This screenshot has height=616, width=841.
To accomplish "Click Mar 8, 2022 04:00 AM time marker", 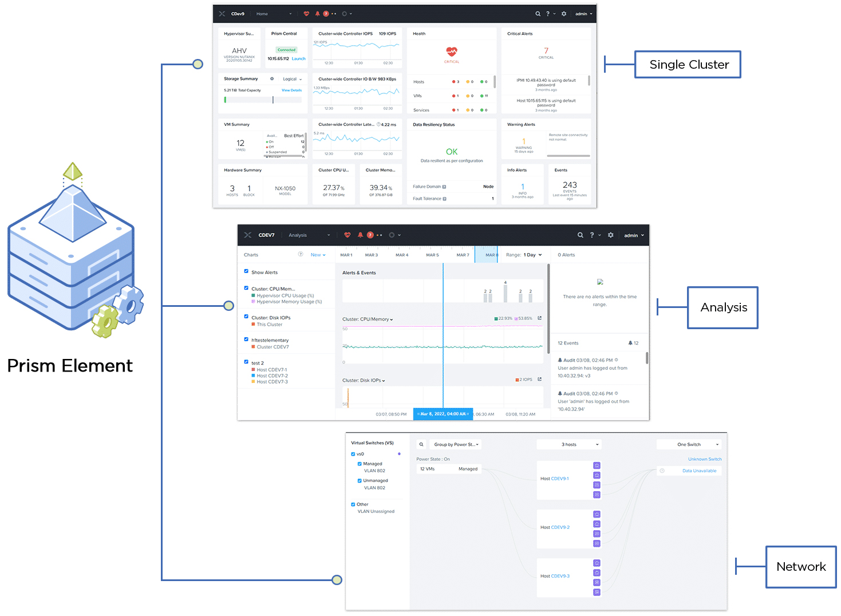I will pos(443,414).
